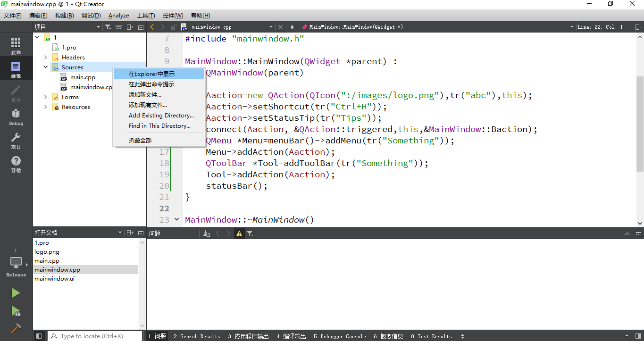Open the Analyze menu

pyautogui.click(x=119, y=16)
